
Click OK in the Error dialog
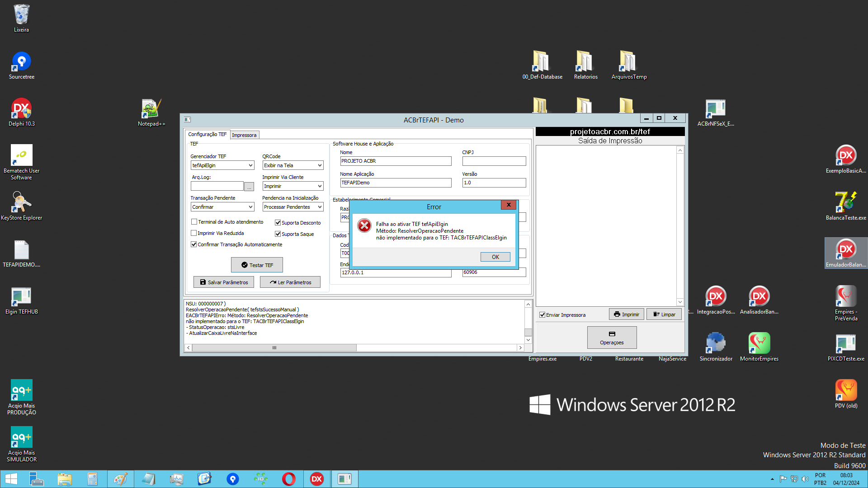click(x=495, y=257)
